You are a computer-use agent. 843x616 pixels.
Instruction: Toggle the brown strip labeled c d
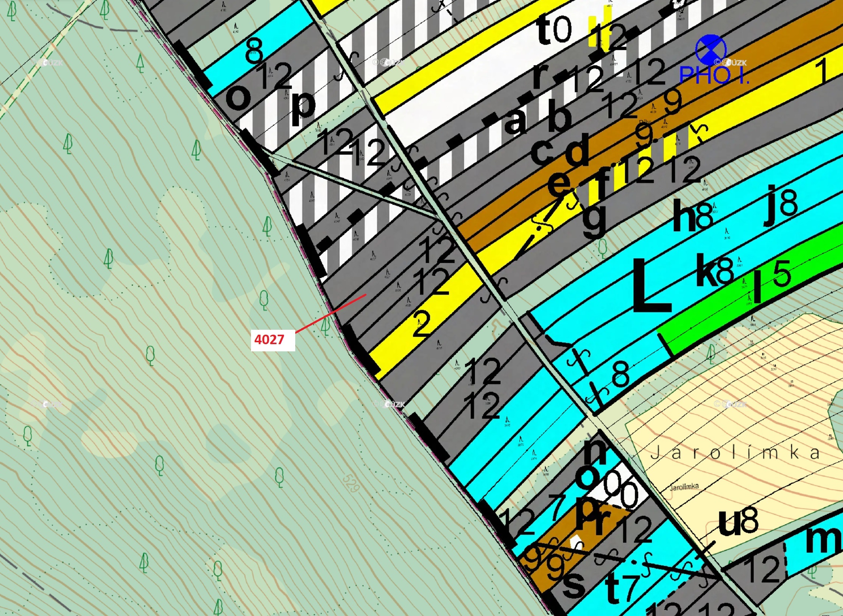[560, 151]
